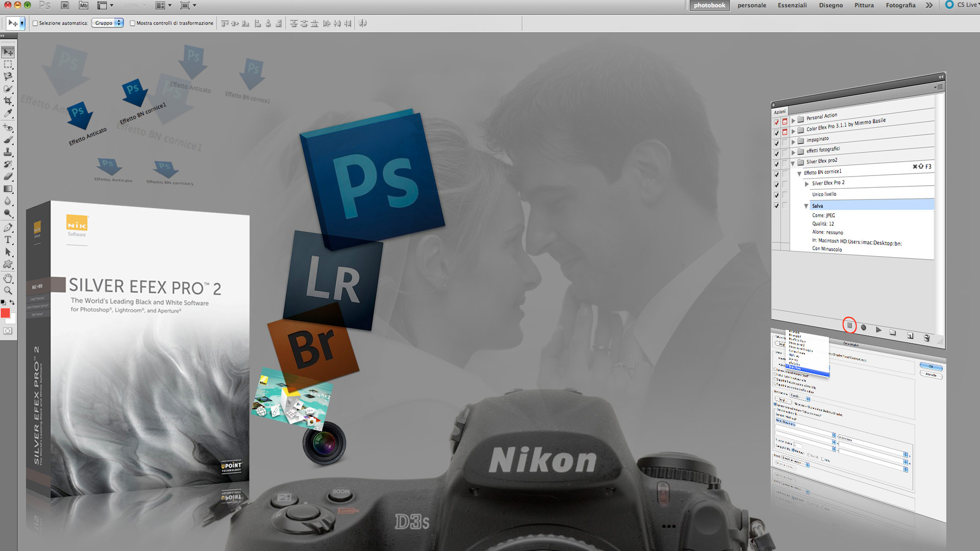Collapse the Effetto BN cornice1 action
The height and width of the screenshot is (551, 980).
(x=799, y=174)
